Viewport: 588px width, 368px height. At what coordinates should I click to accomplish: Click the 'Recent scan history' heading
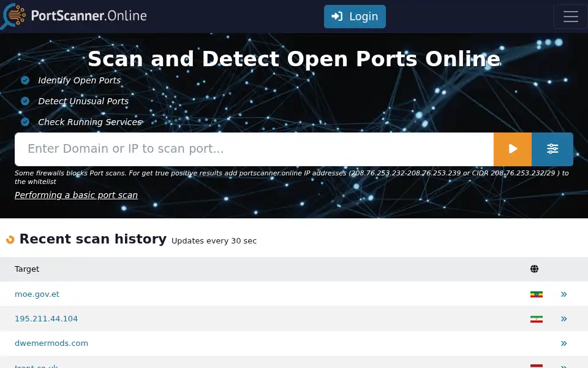point(93,239)
